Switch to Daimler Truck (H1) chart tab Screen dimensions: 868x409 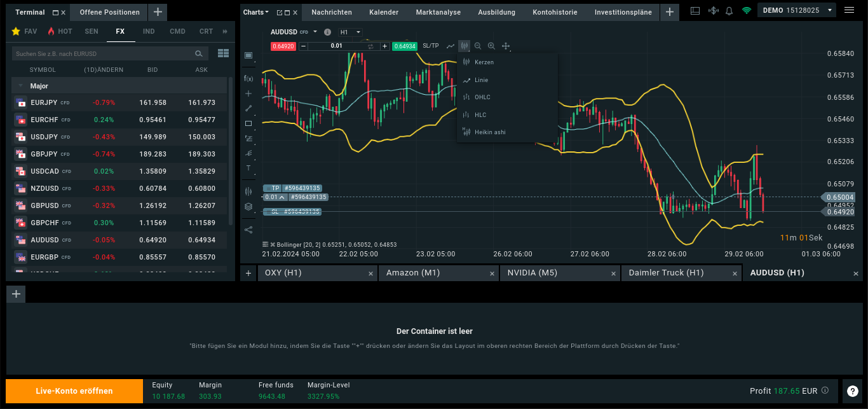pyautogui.click(x=681, y=272)
